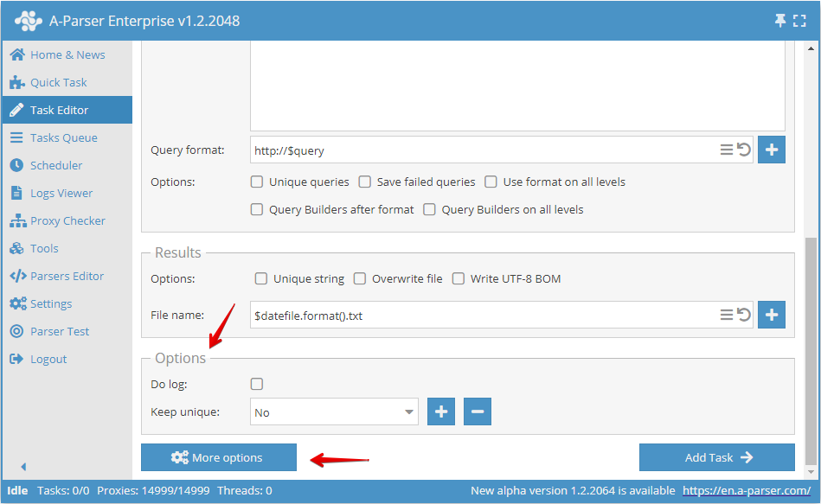Enable the Unique queries option

tap(256, 182)
